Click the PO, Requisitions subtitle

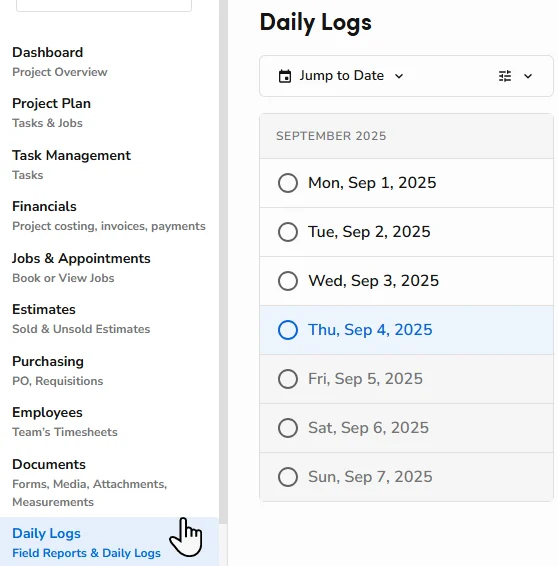tap(57, 381)
